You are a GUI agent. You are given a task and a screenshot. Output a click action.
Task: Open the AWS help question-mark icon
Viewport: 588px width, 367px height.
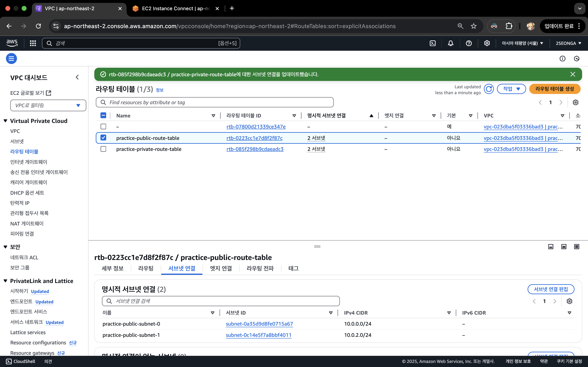(x=469, y=43)
